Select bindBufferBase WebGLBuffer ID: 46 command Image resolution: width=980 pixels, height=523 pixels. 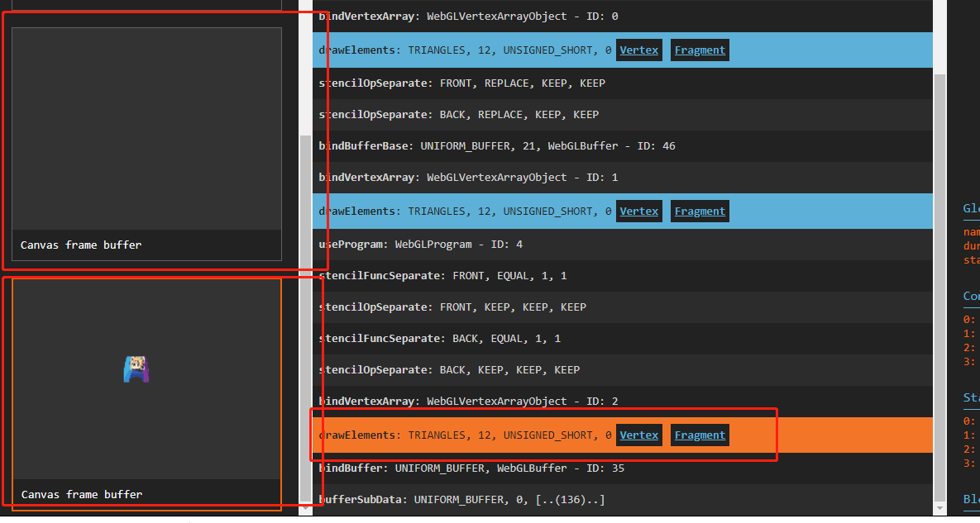[623, 146]
